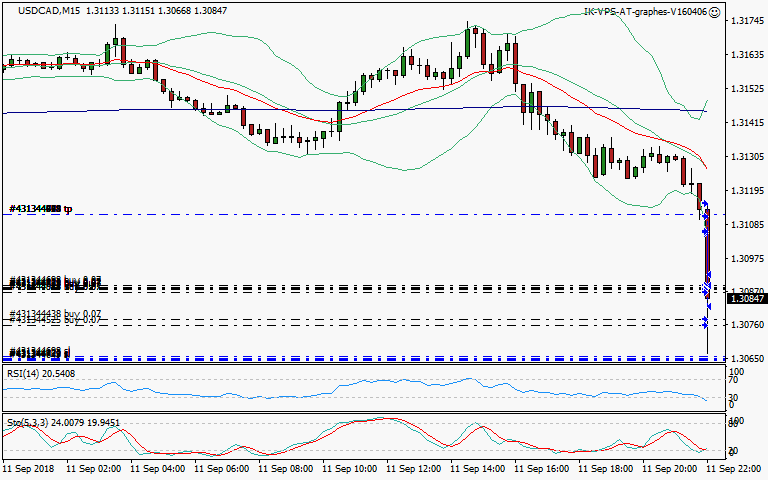This screenshot has width=768, height=480.
Task: Click the 11 Sep 22:00 time label
Action: coord(734,469)
